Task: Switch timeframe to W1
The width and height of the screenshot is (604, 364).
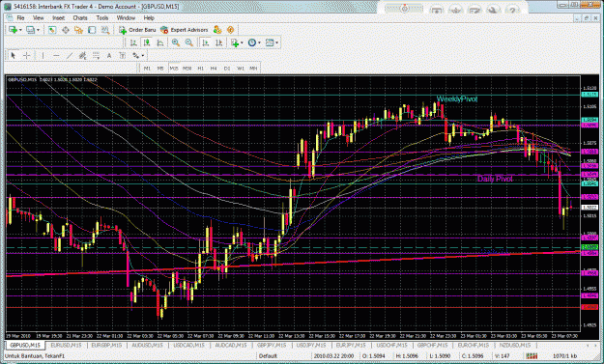Action: pos(241,69)
